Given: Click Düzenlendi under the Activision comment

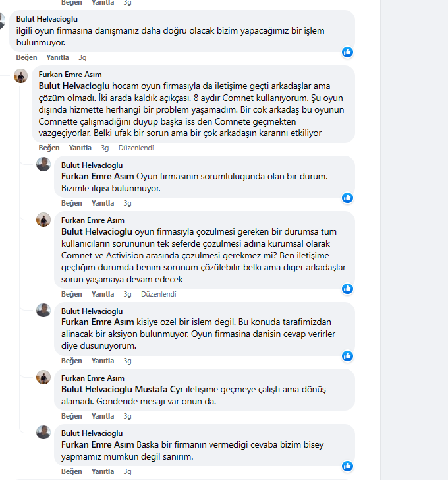Looking at the screenshot, I should pos(158,294).
